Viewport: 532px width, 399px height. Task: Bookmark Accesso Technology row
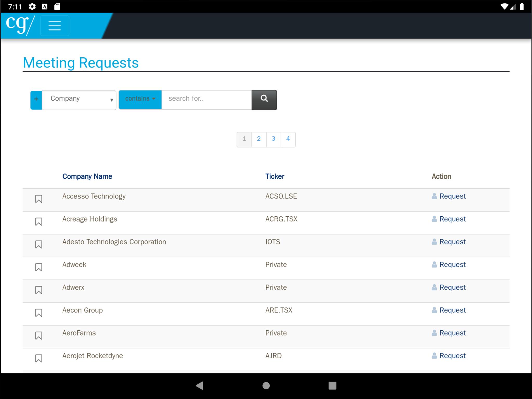39,199
